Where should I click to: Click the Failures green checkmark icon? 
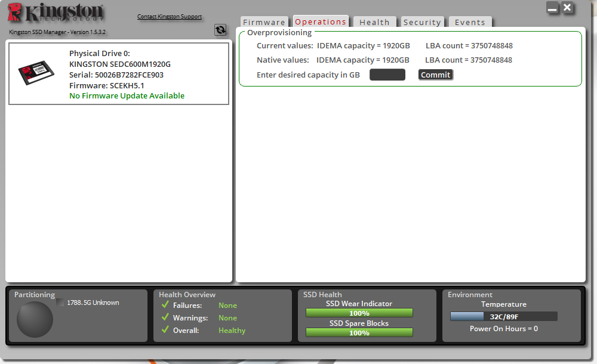click(165, 304)
